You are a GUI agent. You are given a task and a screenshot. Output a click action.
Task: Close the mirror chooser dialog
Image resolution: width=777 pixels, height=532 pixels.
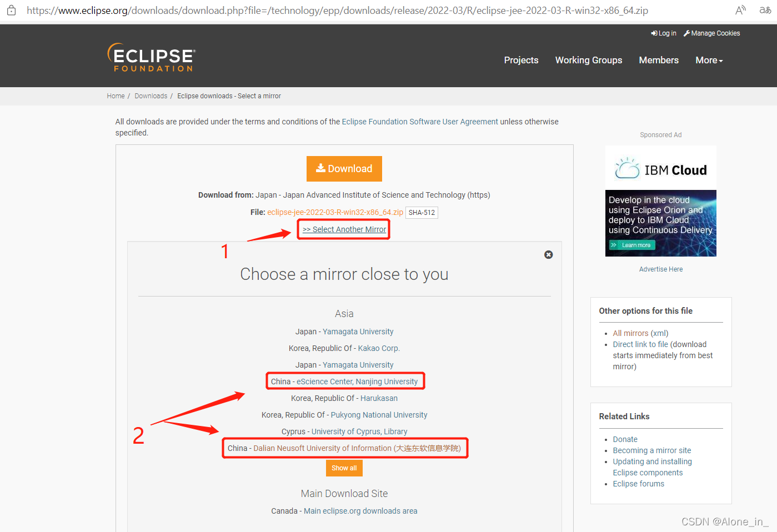pyautogui.click(x=548, y=255)
